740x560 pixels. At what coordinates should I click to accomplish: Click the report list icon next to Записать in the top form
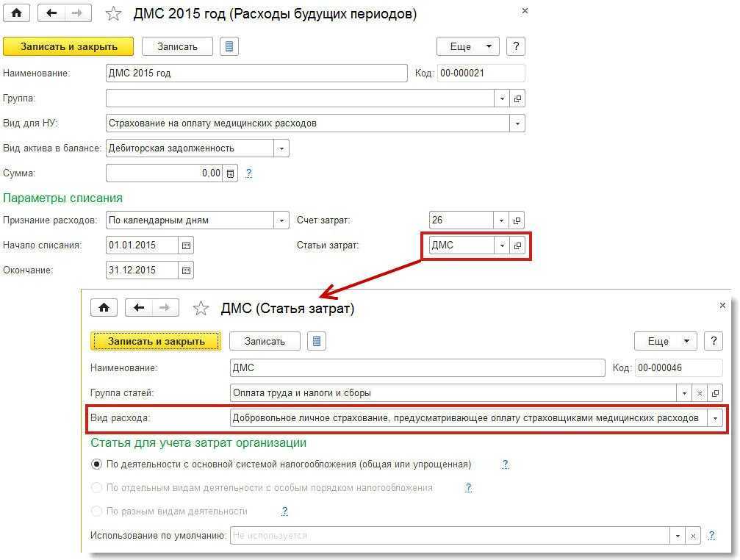(230, 46)
